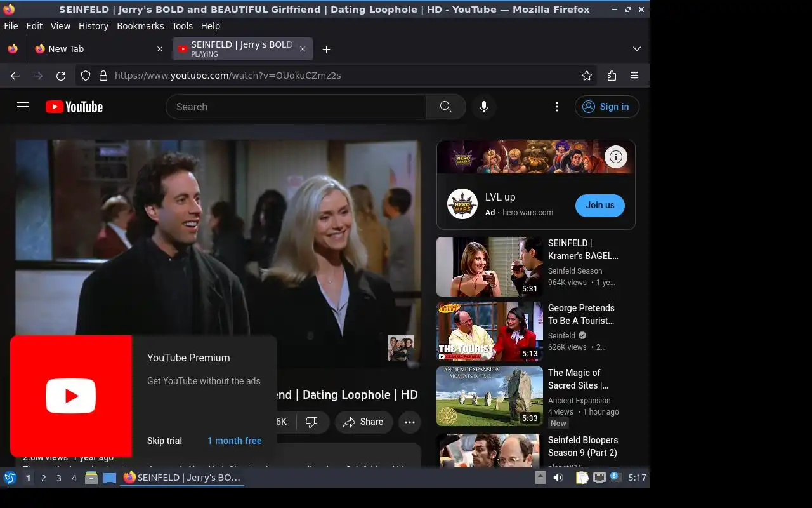Open the View menu
This screenshot has width=812, height=508.
tap(60, 26)
